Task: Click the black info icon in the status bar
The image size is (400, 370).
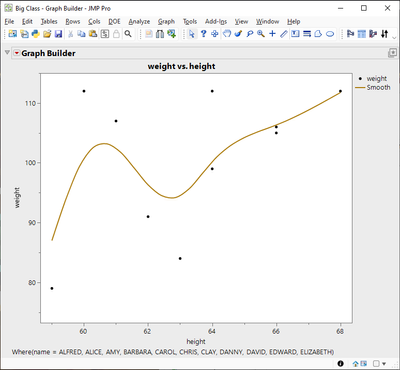Action: click(340, 364)
